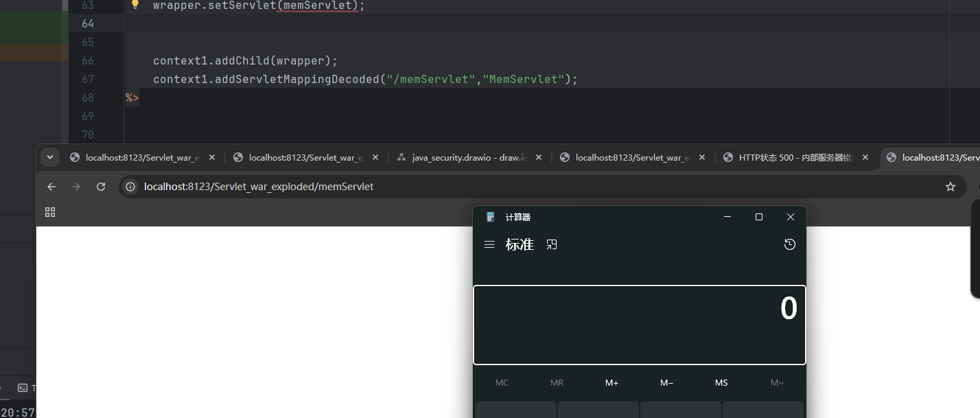Expand the browser tab search dropdown

[49, 157]
